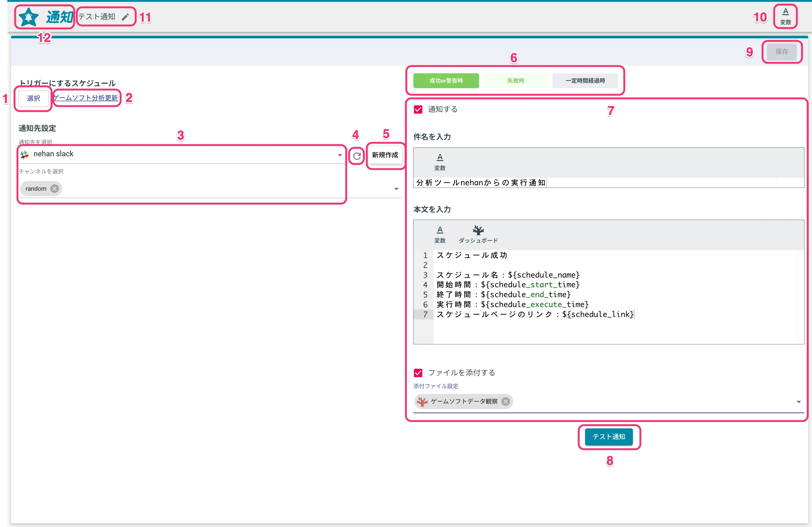Click the 新規作成 button
Viewport: 812px width, 527px height.
pos(385,155)
